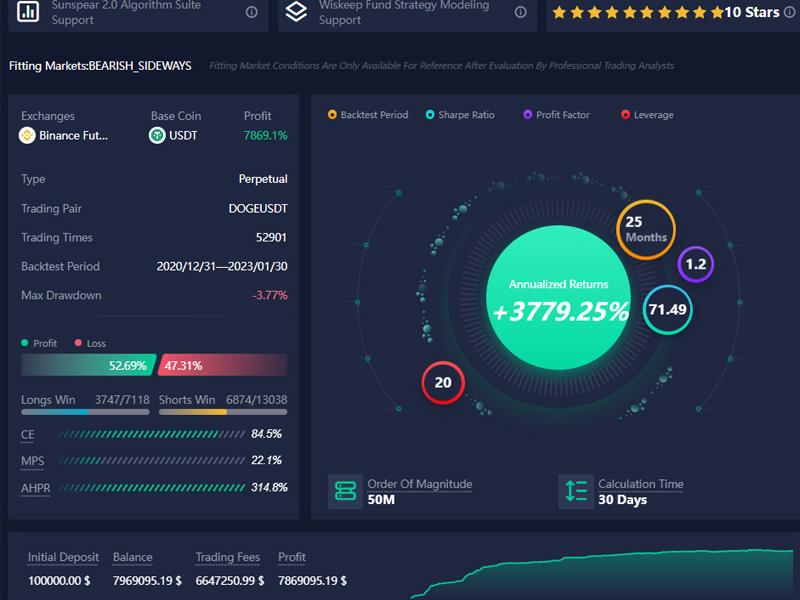
Task: Click info icon beside Wiskeep Fund Strategy
Action: pyautogui.click(x=520, y=12)
